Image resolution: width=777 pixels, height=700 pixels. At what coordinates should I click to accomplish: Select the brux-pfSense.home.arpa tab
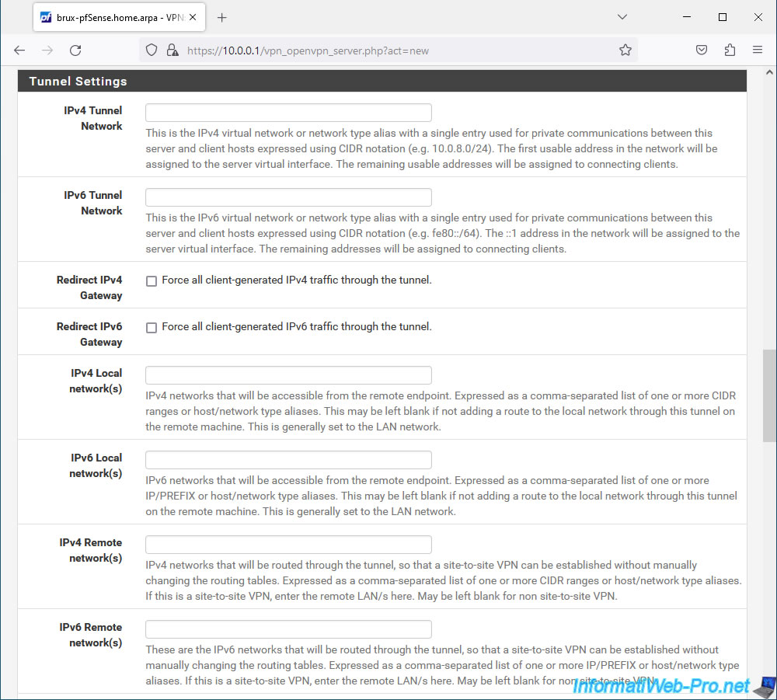tap(120, 17)
